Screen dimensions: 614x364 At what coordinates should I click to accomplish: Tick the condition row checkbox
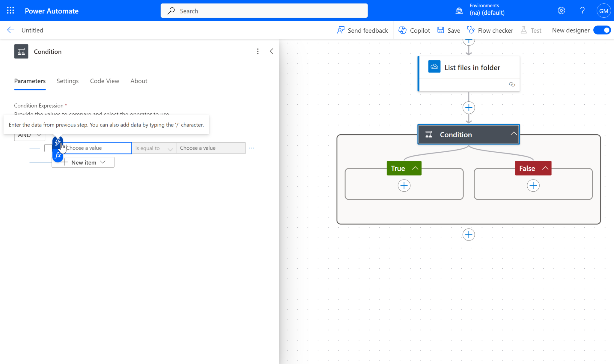pyautogui.click(x=48, y=148)
